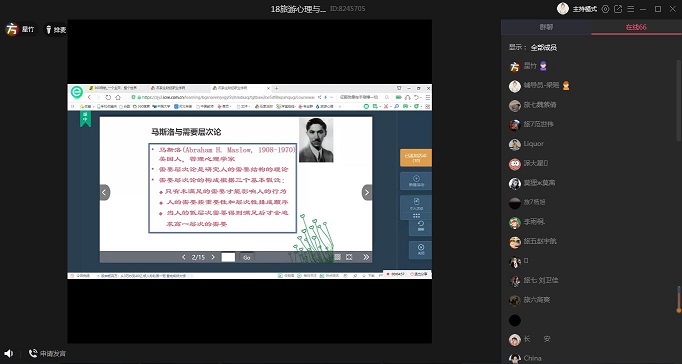Image resolution: width=682 pixels, height=364 pixels.
Task: Click the room title 18旅游心理与...
Action: pos(298,9)
